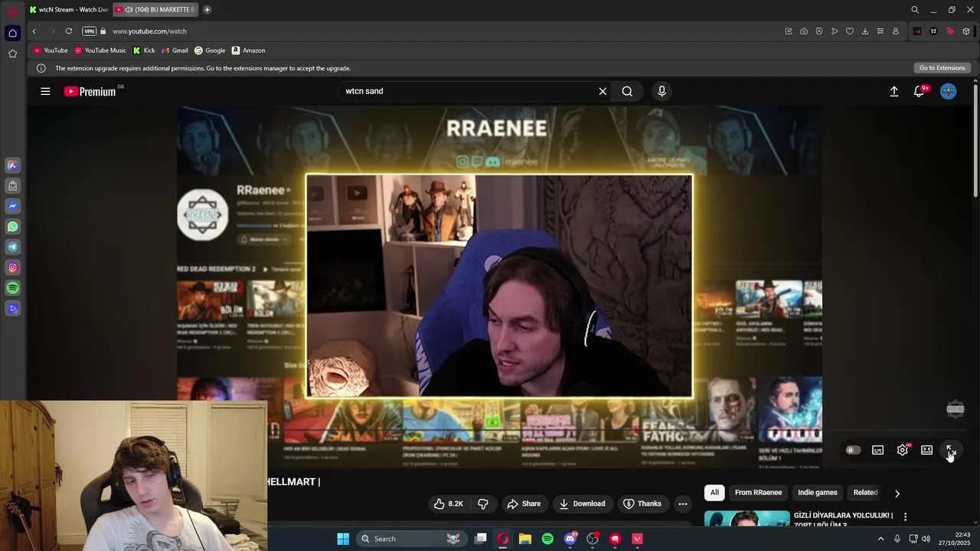980x551 pixels.
Task: Open Spotify in the Opera sidebar
Action: [x=12, y=289]
